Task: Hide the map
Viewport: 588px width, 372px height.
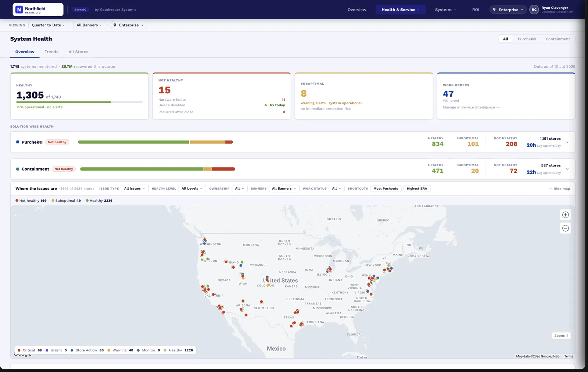Action: pyautogui.click(x=559, y=189)
